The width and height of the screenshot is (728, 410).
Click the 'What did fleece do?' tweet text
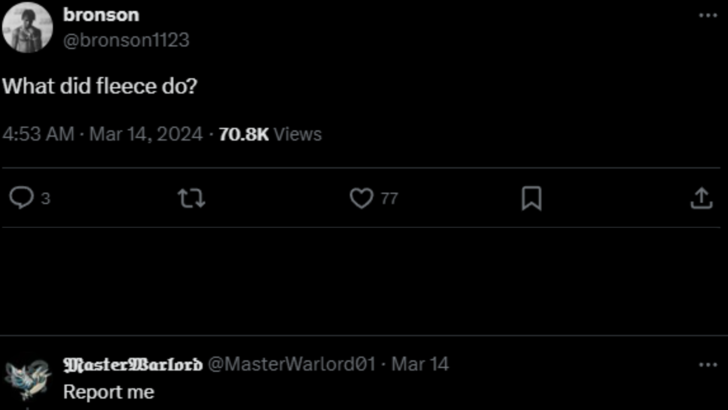click(100, 86)
